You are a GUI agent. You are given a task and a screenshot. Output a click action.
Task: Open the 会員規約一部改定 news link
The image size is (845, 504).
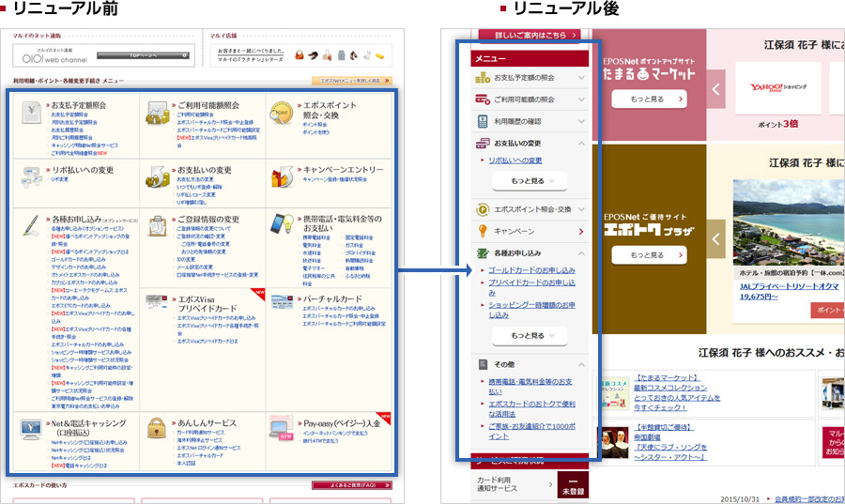click(810, 499)
